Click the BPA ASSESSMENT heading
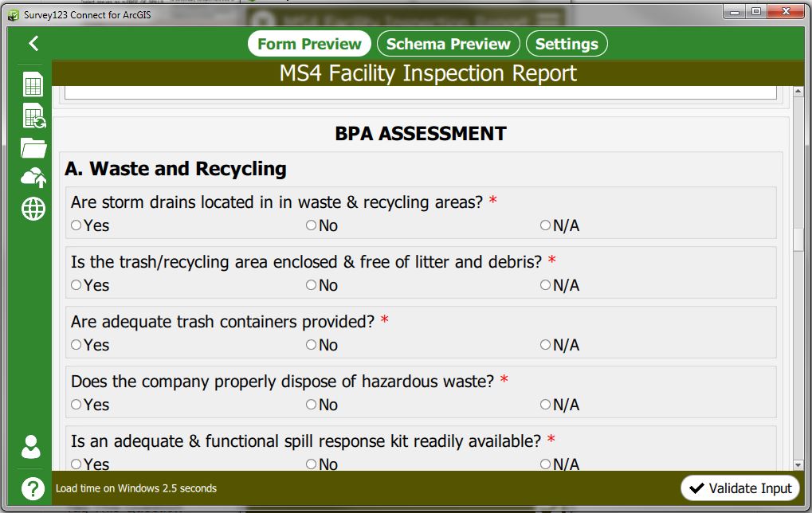This screenshot has height=513, width=812. point(421,134)
